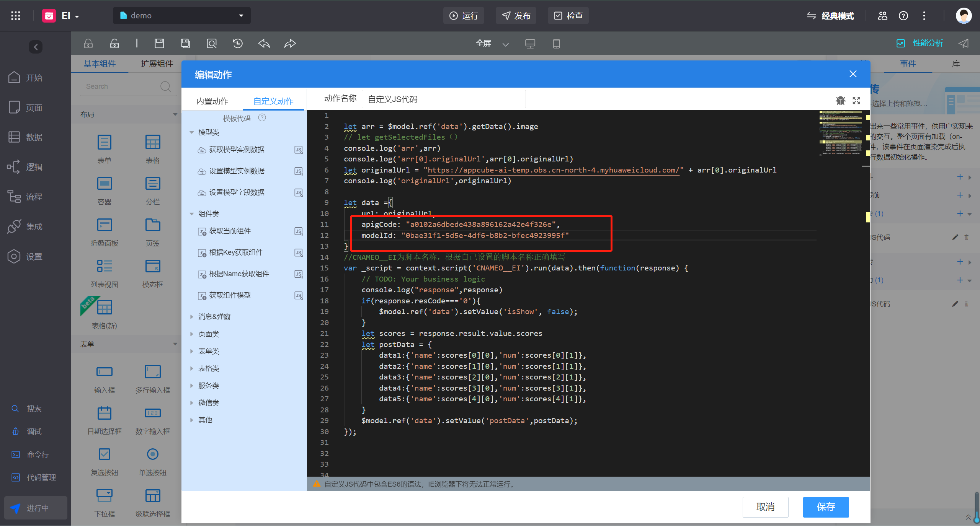Viewport: 980px width, 526px height.
Task: Click the redo arrow icon in toolbar
Action: (290, 43)
